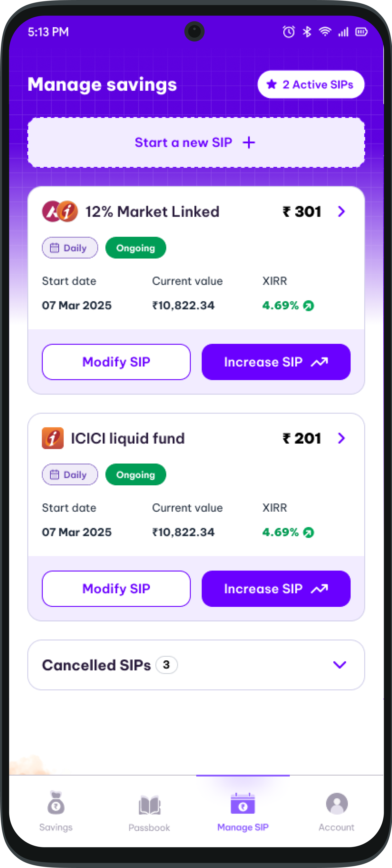This screenshot has height=868, width=392.
Task: Tap Start a new SIP
Action: [196, 142]
